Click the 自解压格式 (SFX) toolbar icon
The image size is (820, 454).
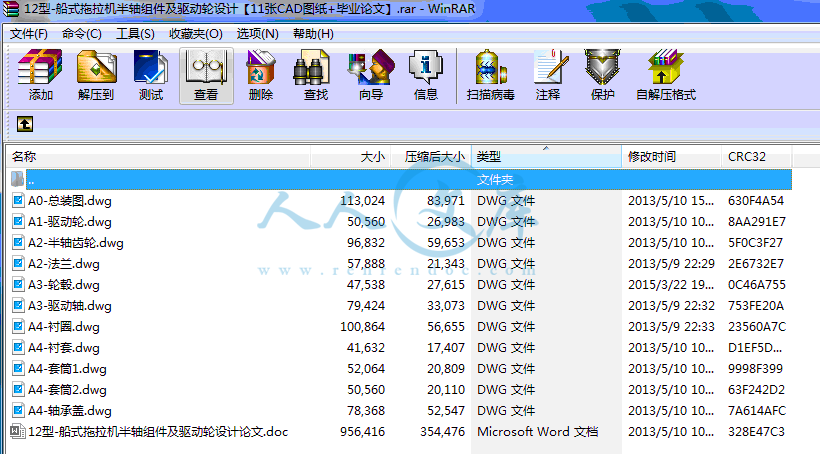click(665, 67)
